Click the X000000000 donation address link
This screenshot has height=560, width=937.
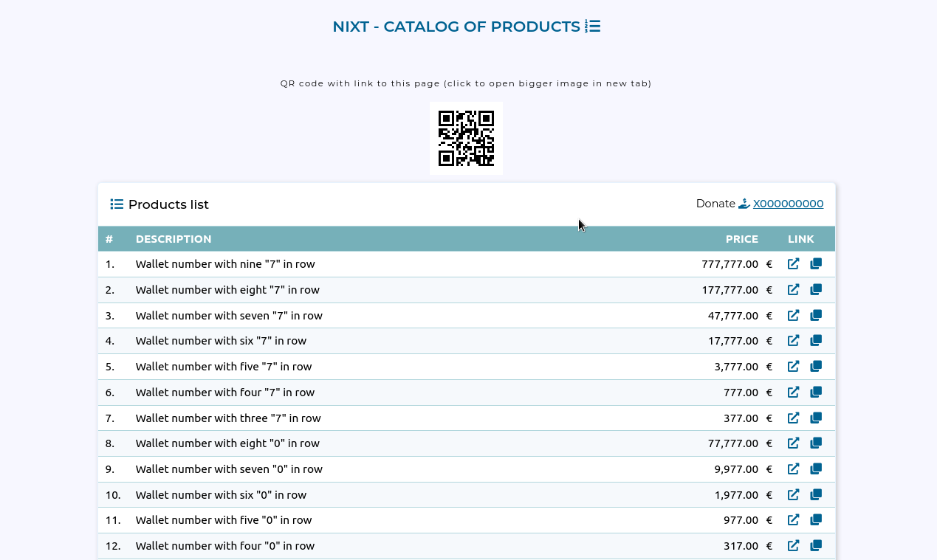coord(788,203)
